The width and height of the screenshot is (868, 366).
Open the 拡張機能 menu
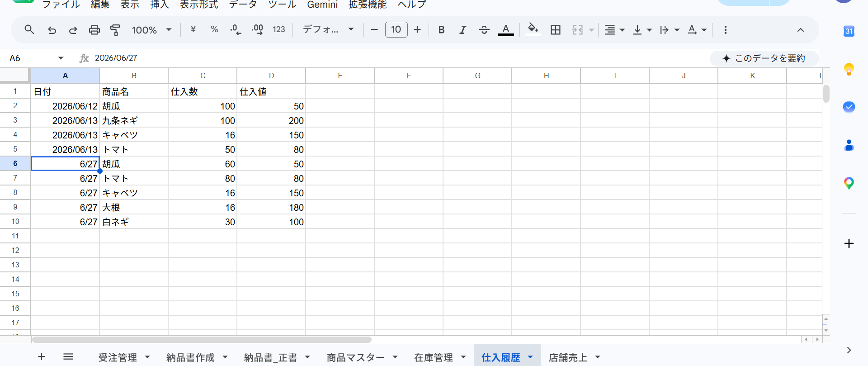tap(368, 5)
